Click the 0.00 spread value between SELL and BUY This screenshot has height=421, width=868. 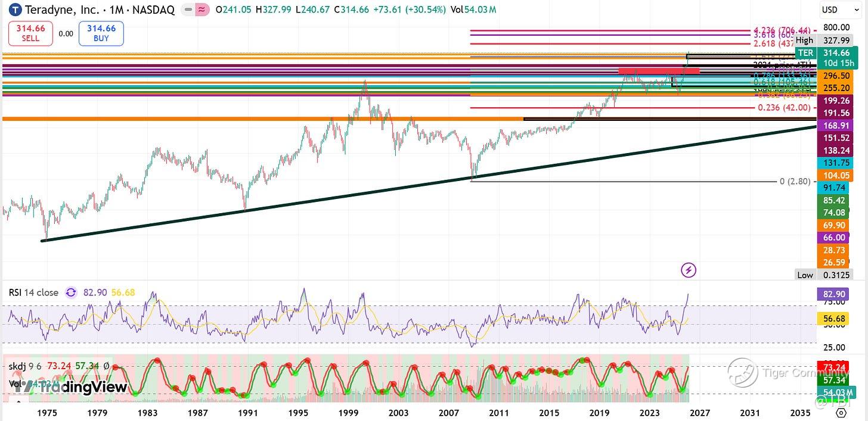[66, 33]
